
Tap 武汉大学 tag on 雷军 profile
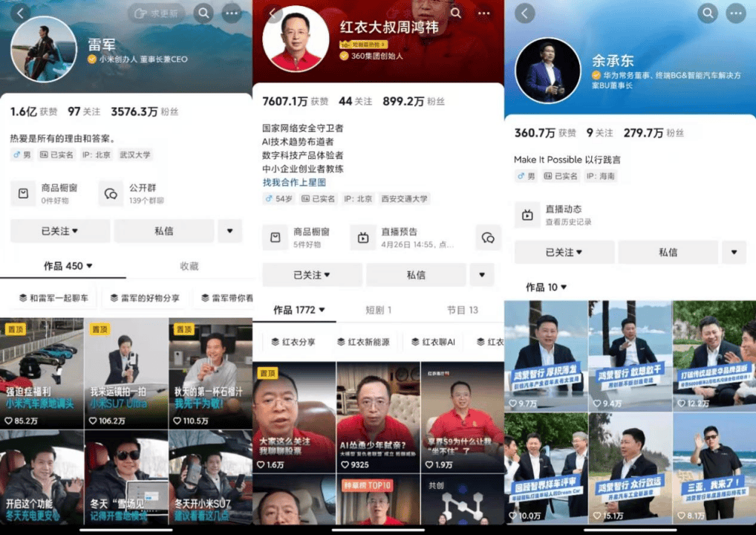135,155
